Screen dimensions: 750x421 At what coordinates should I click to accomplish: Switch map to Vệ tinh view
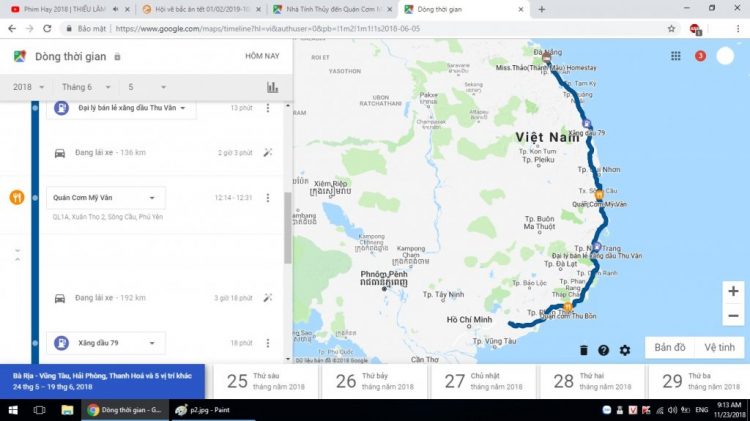tap(719, 347)
